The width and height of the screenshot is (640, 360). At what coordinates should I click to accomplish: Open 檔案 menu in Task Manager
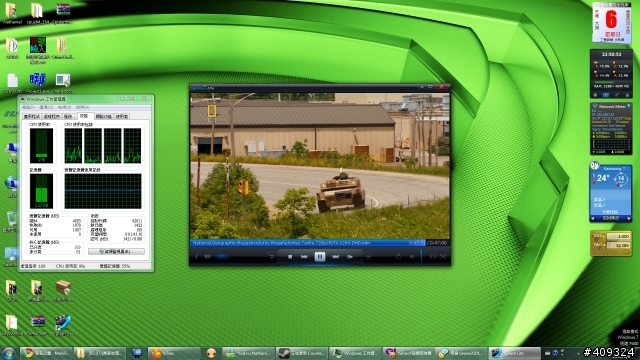coord(28,107)
